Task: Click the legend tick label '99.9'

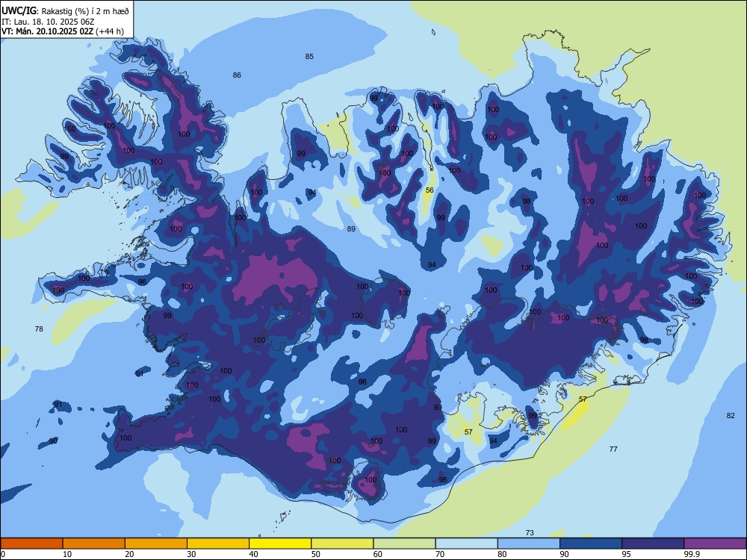Action: coord(692,554)
